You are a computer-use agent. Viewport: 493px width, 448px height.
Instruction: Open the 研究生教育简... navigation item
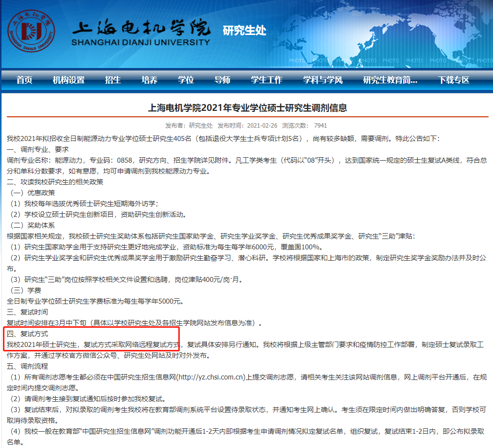point(390,80)
